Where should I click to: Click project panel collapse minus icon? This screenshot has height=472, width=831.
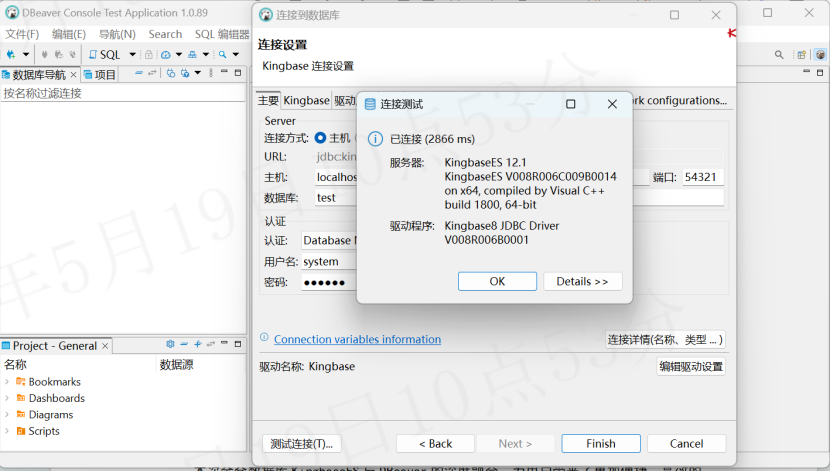click(x=184, y=344)
